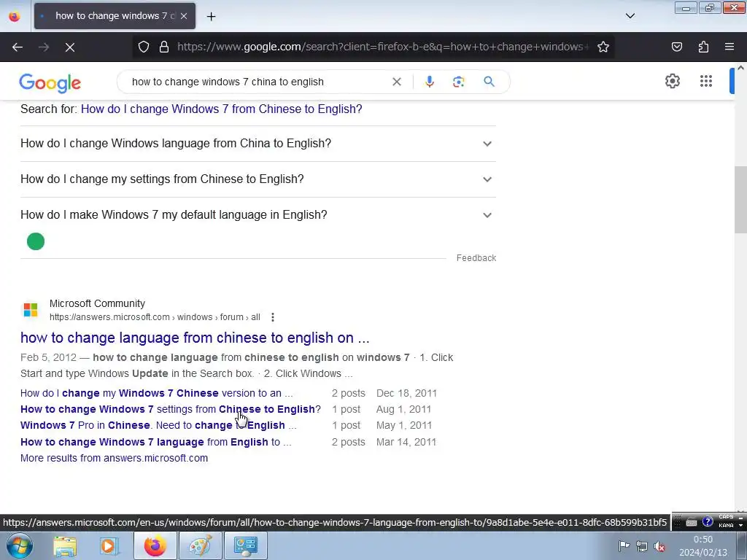This screenshot has width=747, height=560.
Task: Open the muted volume icon in tray
Action: tap(659, 546)
